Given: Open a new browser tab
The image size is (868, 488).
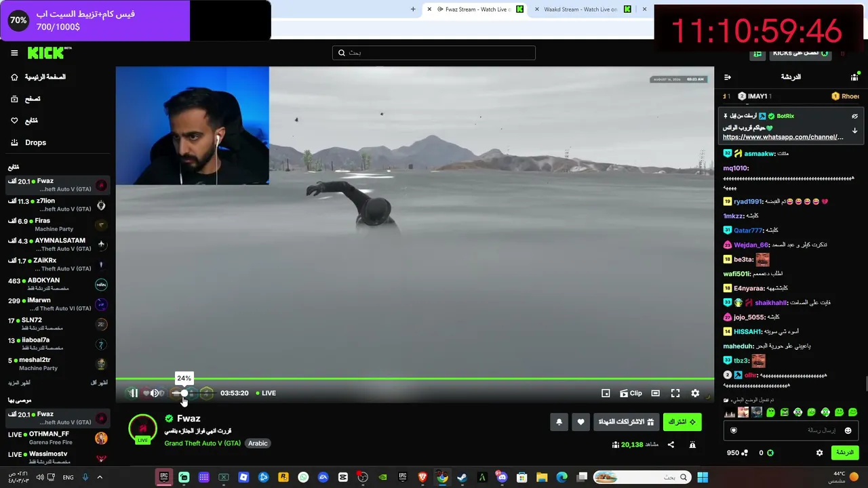Looking at the screenshot, I should [x=413, y=9].
